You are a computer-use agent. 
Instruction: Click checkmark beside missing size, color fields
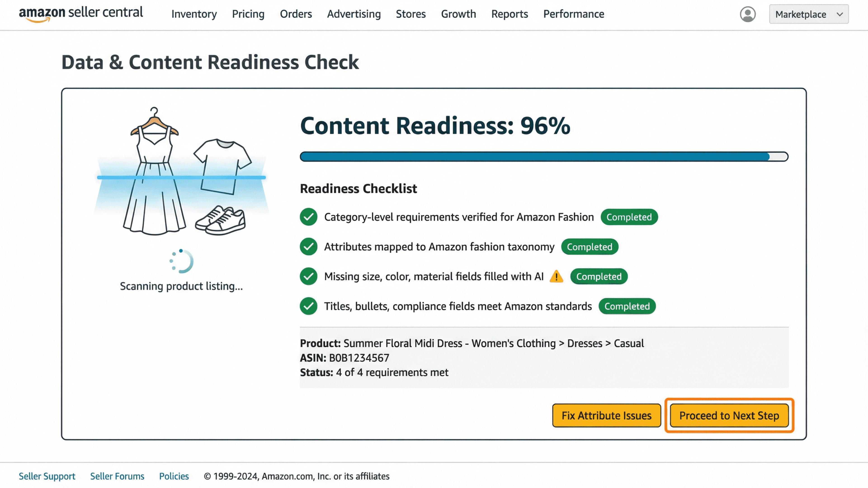pyautogui.click(x=308, y=277)
